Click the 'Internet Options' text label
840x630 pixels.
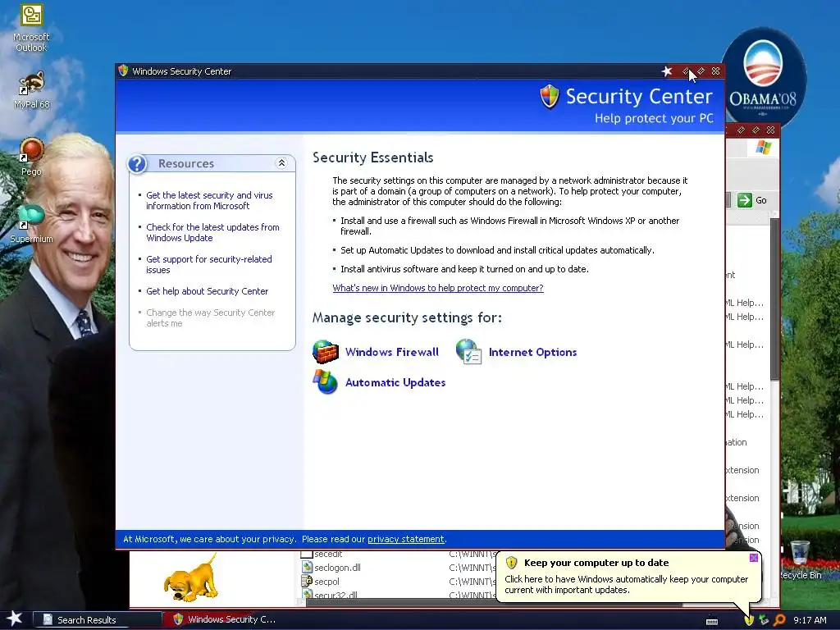pyautogui.click(x=532, y=352)
